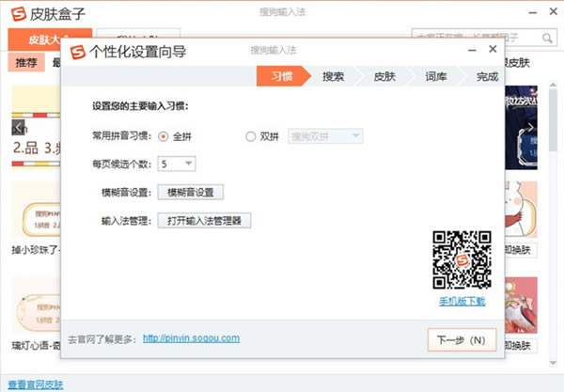Minimize the 皮肤盒子 window
The width and height of the screenshot is (564, 392).
pyautogui.click(x=533, y=13)
